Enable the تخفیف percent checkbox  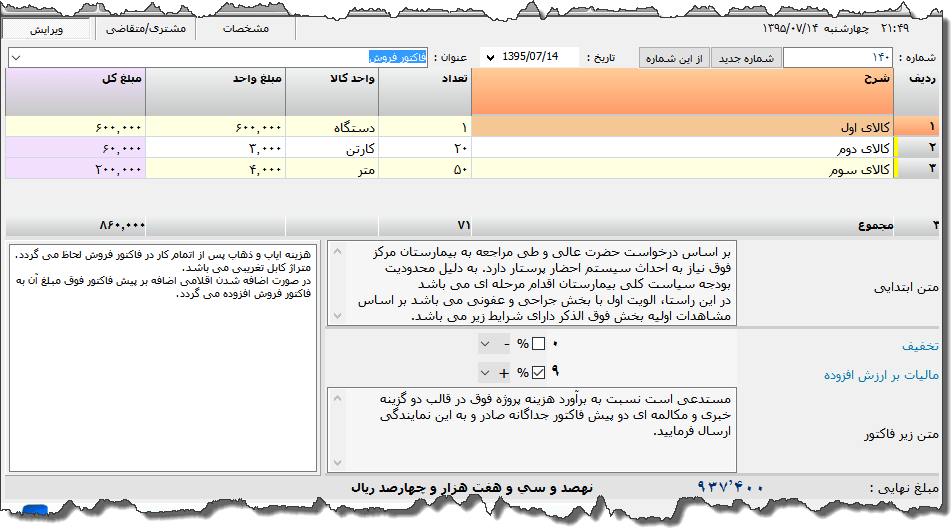coord(538,344)
